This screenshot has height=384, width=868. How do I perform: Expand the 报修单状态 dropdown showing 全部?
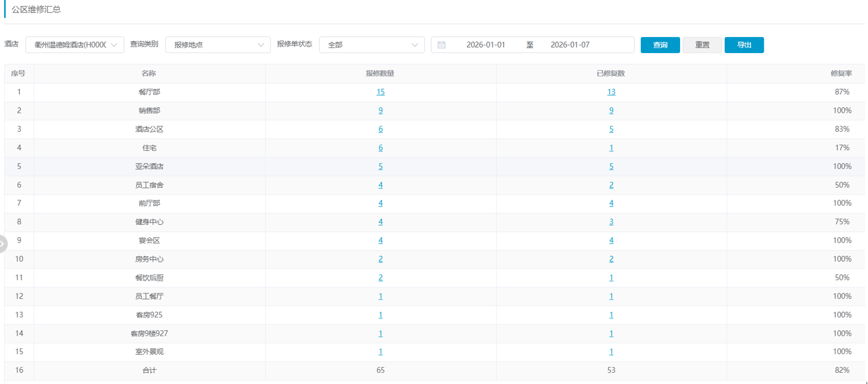(371, 45)
